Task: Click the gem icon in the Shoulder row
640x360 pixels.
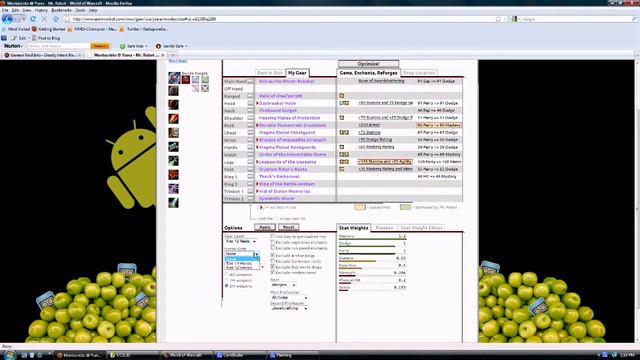Action: pyautogui.click(x=342, y=118)
